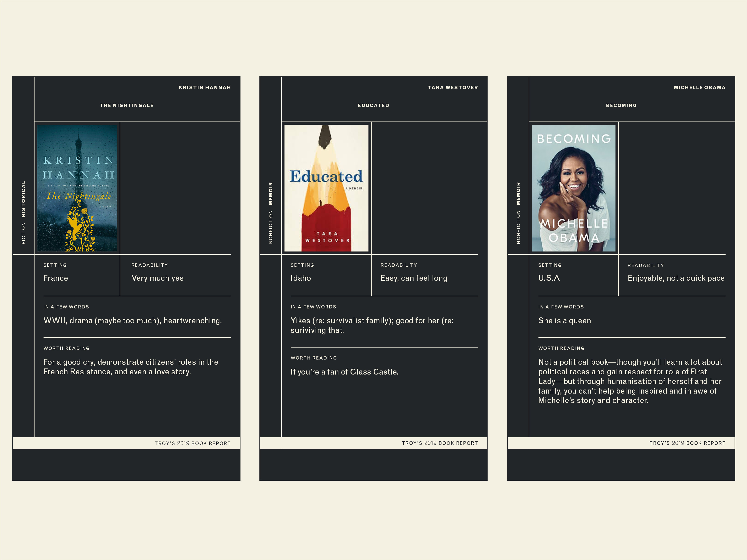The image size is (747, 560).
Task: Select the EDUCATED title heading
Action: [373, 105]
